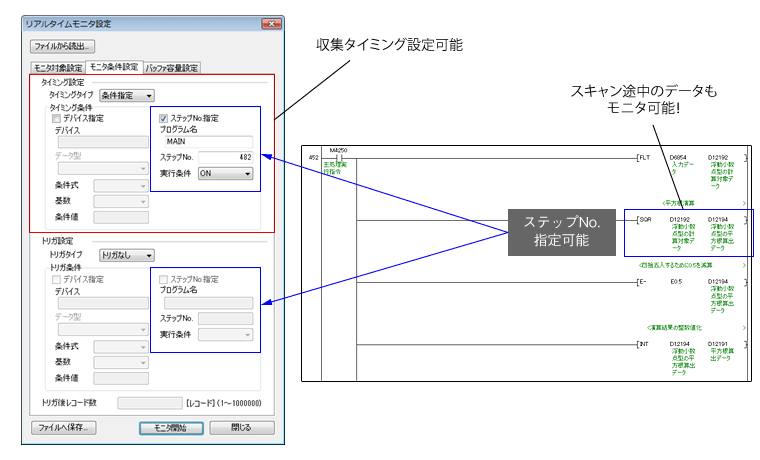Click the ステップNo. field showing 482
Image resolution: width=760 pixels, height=460 pixels.
click(x=226, y=157)
